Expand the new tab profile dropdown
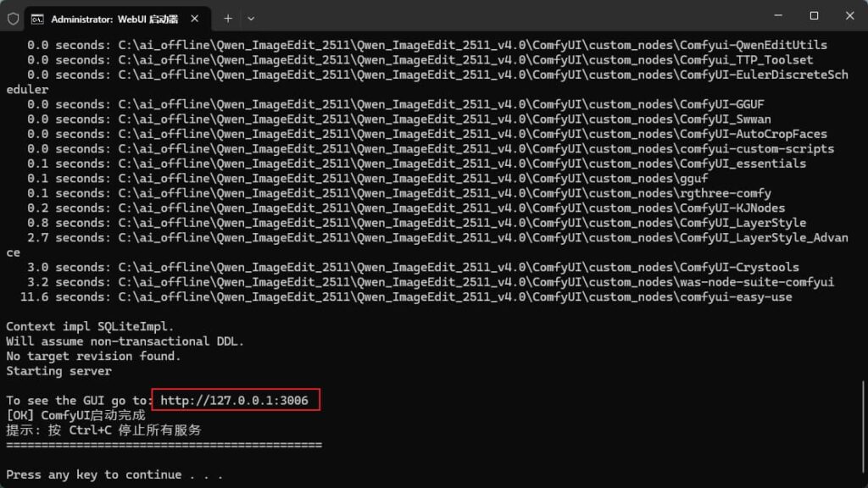 [251, 18]
